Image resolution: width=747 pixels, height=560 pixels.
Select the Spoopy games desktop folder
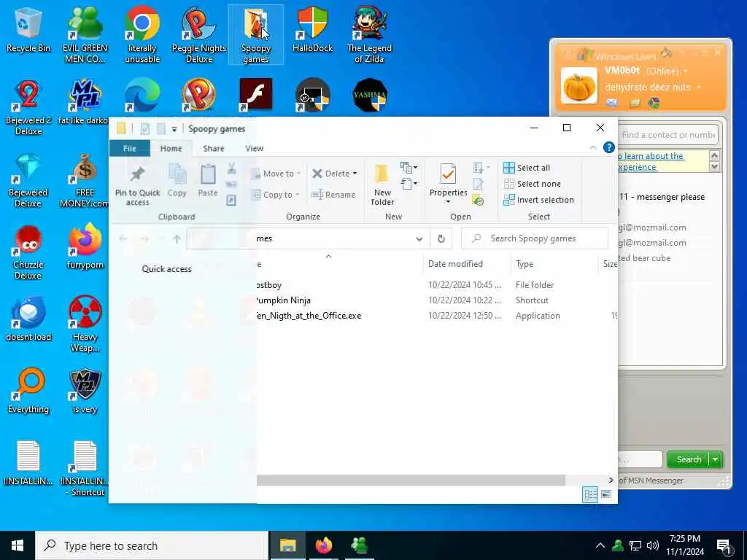256,36
